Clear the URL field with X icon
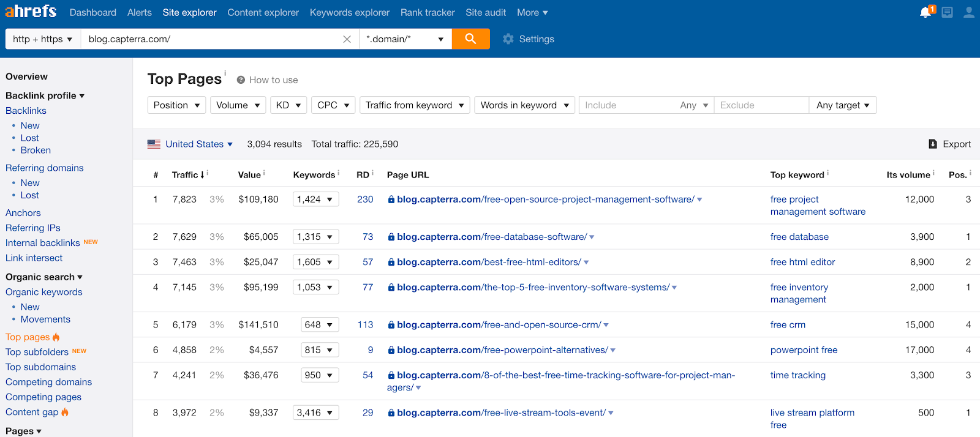Screen dimensions: 980x437 pos(347,39)
